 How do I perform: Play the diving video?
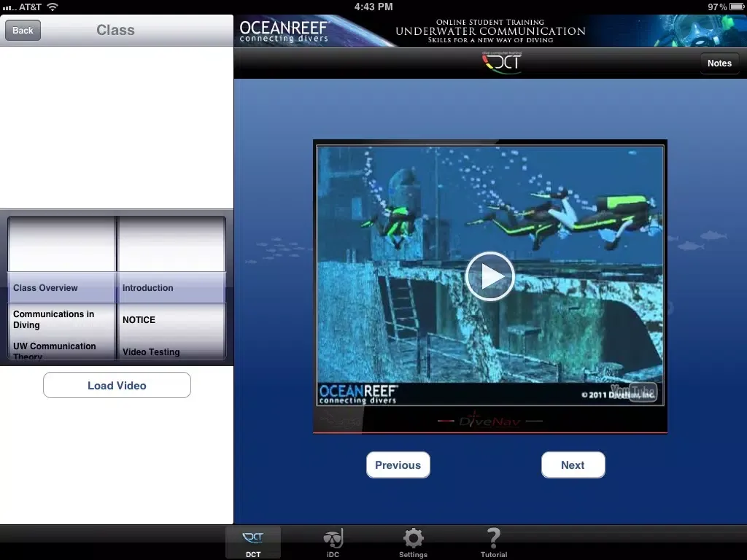coord(489,276)
